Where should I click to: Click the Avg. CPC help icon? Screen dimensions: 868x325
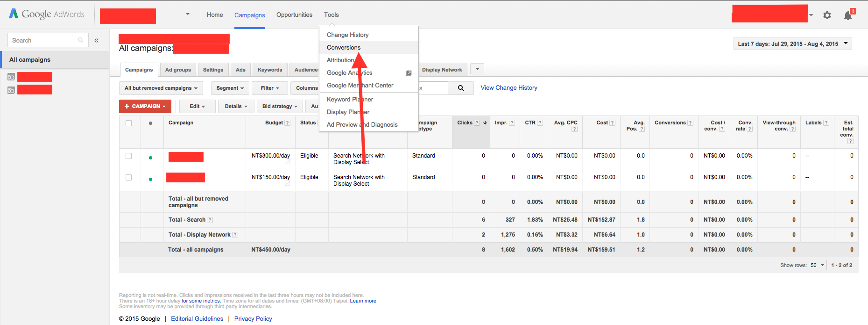point(574,129)
